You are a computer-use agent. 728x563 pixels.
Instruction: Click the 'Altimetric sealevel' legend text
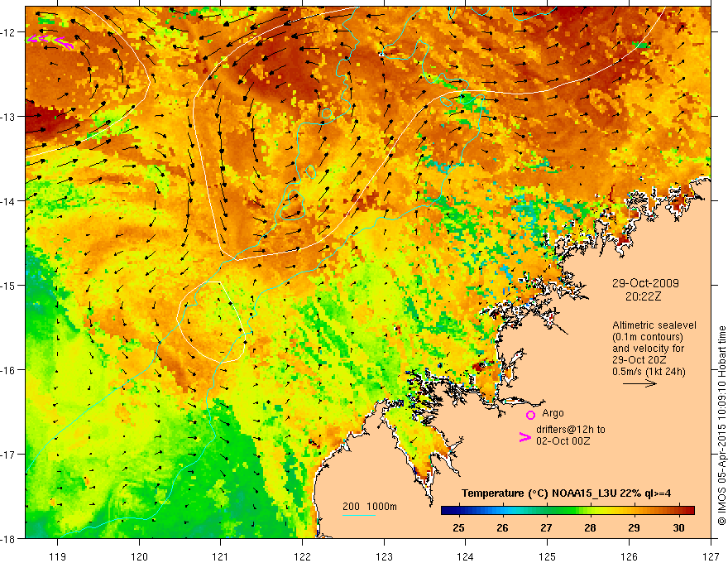click(654, 325)
